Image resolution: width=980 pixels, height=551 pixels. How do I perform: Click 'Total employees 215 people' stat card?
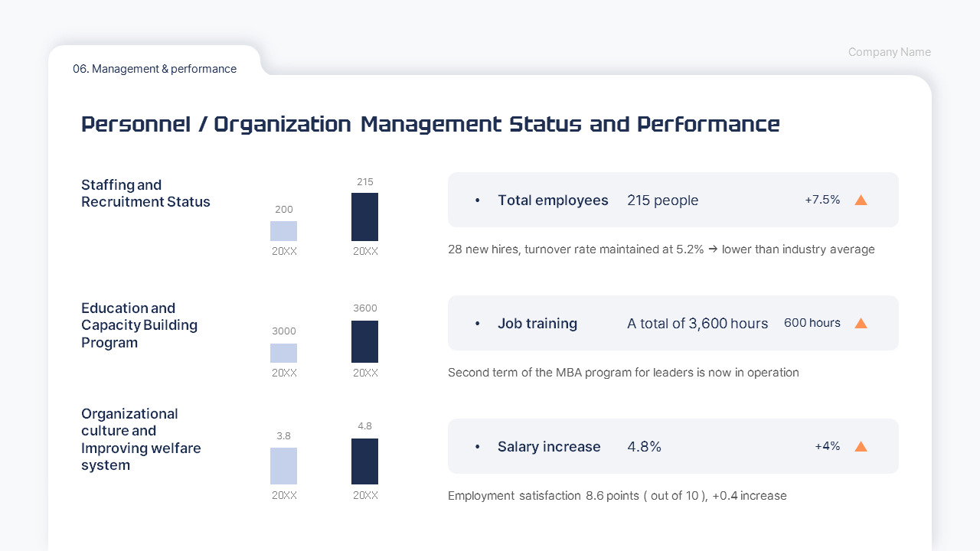(673, 200)
